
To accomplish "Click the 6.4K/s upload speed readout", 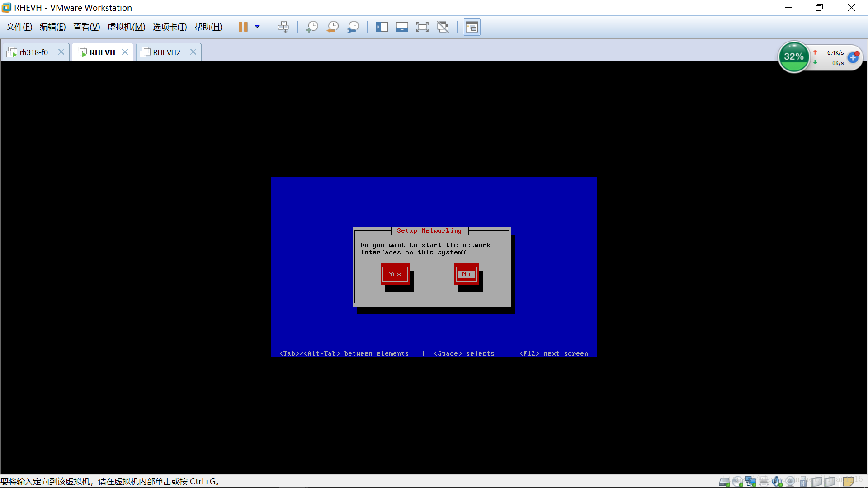I will (x=835, y=53).
